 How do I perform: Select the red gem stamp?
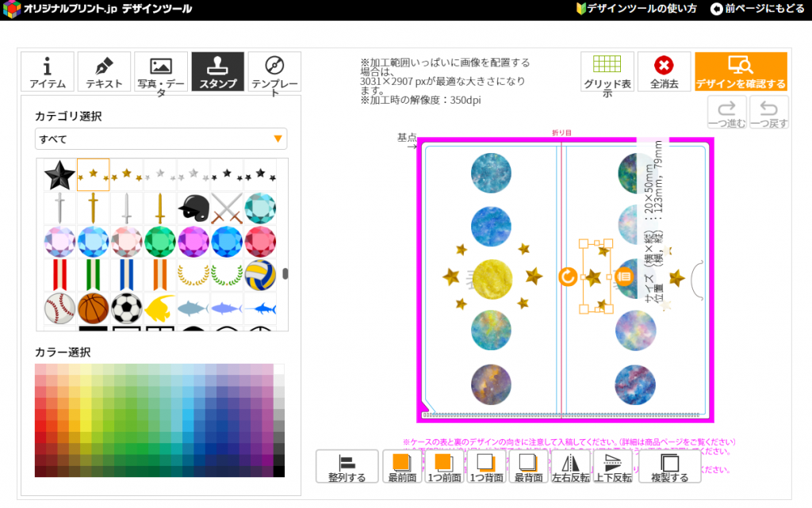260,242
